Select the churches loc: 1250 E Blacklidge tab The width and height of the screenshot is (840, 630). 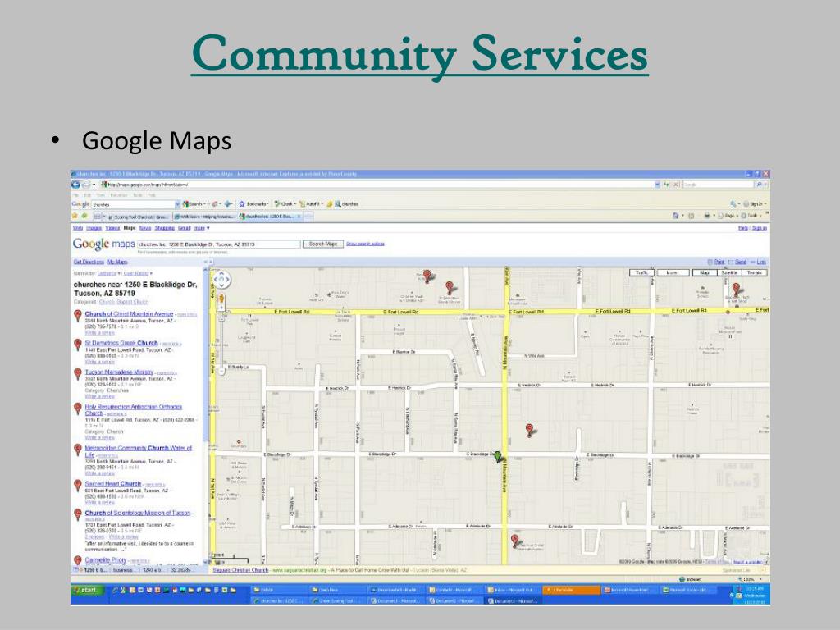(270, 217)
